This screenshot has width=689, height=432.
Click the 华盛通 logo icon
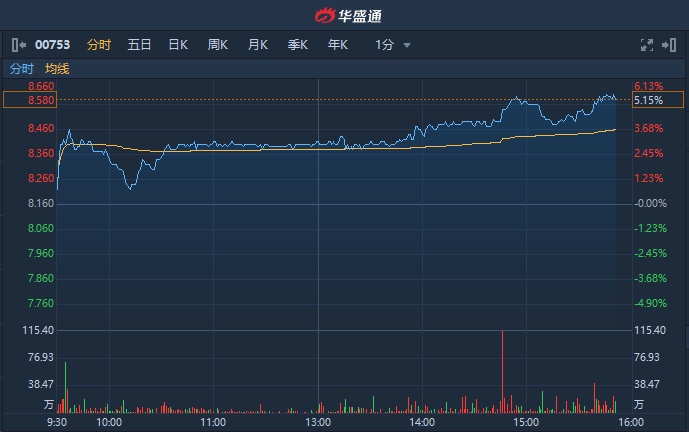pyautogui.click(x=324, y=16)
